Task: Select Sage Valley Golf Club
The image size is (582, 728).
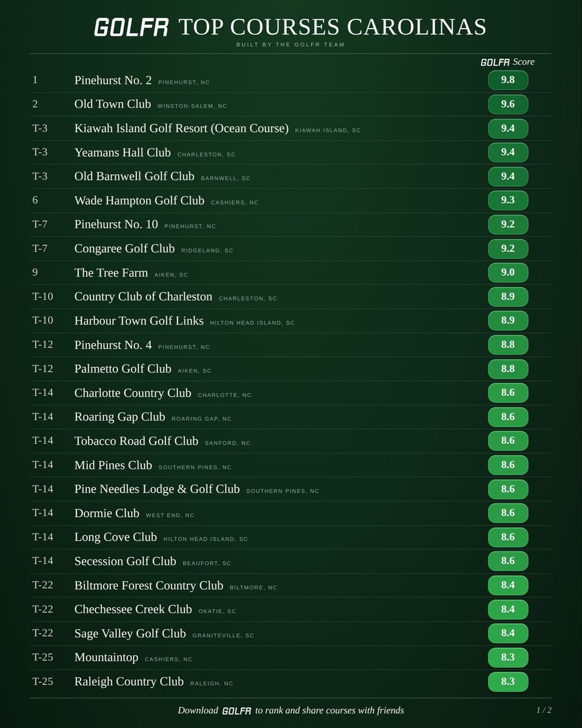Action: click(130, 633)
